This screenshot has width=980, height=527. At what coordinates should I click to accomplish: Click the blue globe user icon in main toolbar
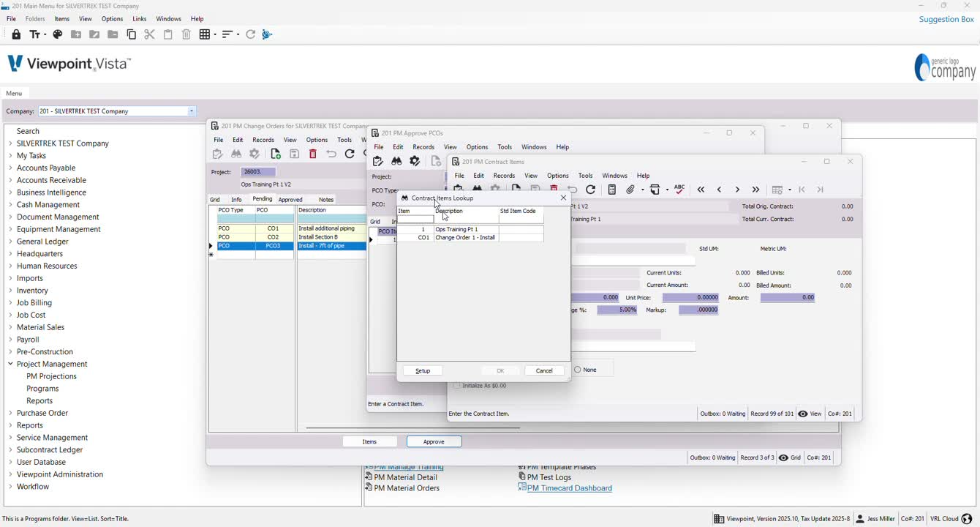tap(267, 34)
